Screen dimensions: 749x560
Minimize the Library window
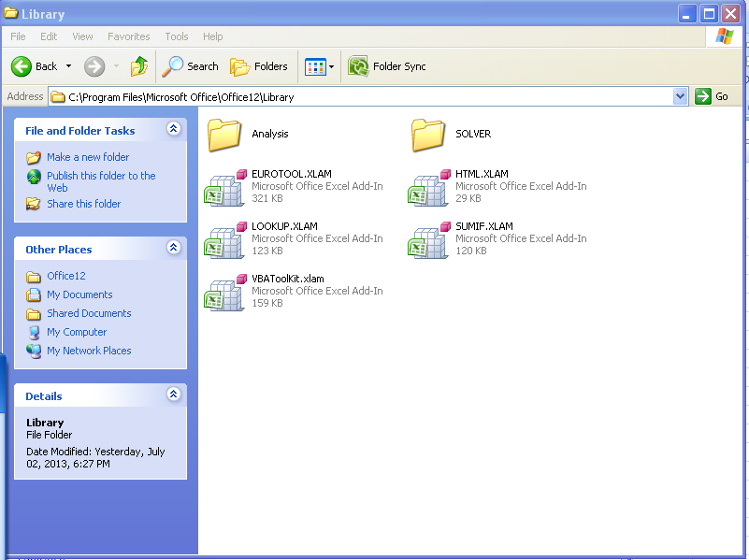(x=687, y=14)
